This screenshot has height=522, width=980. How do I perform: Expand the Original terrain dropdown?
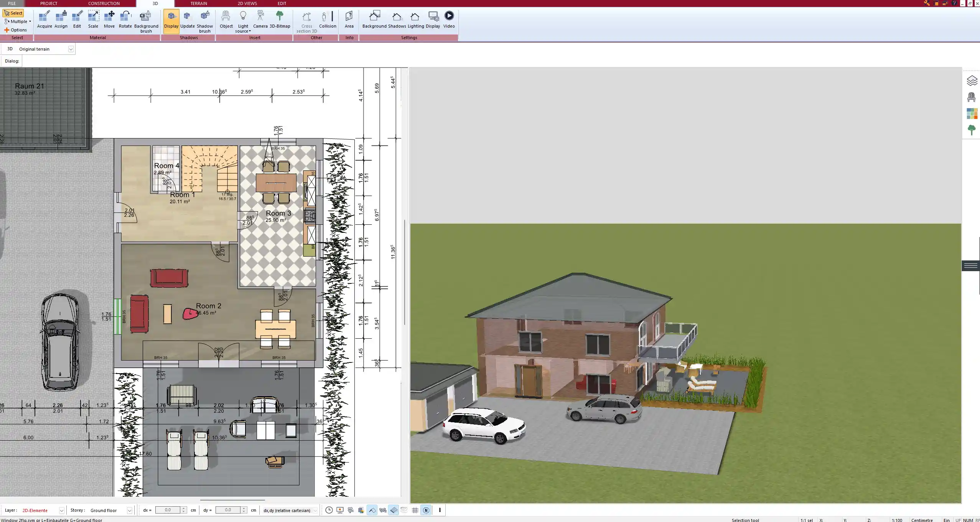pos(71,49)
